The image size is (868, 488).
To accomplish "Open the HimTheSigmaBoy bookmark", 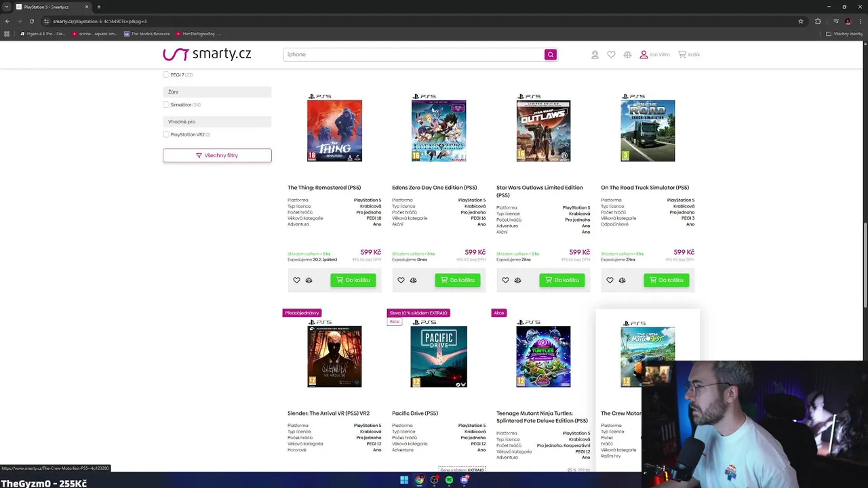I will tap(198, 33).
